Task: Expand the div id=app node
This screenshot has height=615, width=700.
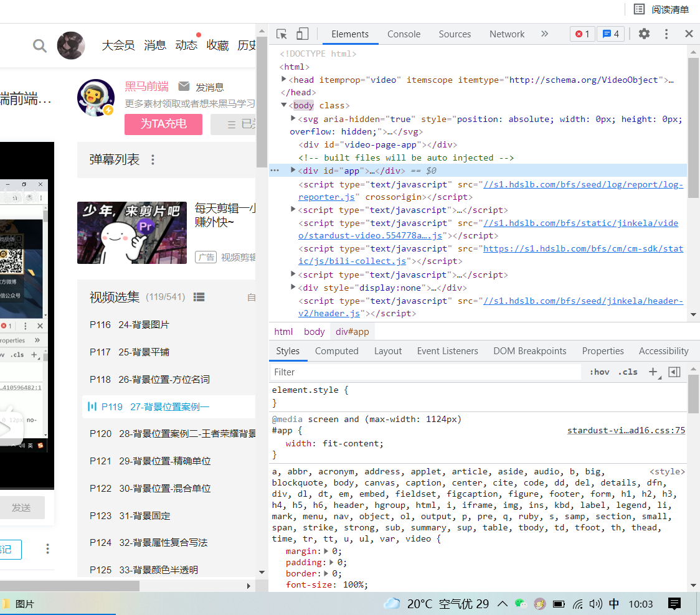Action: pyautogui.click(x=293, y=170)
